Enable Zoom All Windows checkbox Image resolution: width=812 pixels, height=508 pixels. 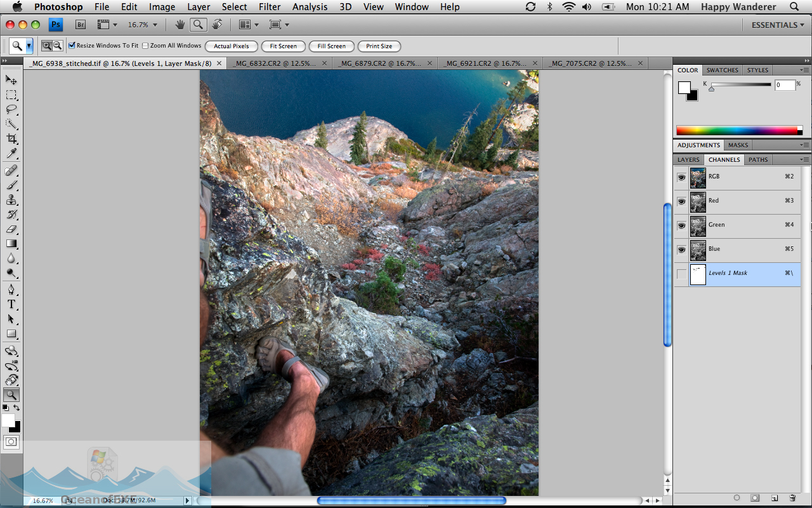coord(145,46)
